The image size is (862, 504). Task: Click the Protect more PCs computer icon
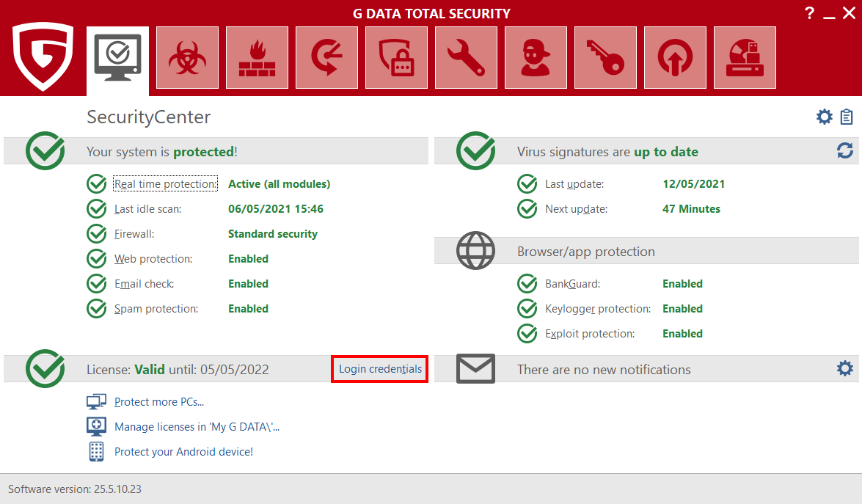pyautogui.click(x=96, y=402)
